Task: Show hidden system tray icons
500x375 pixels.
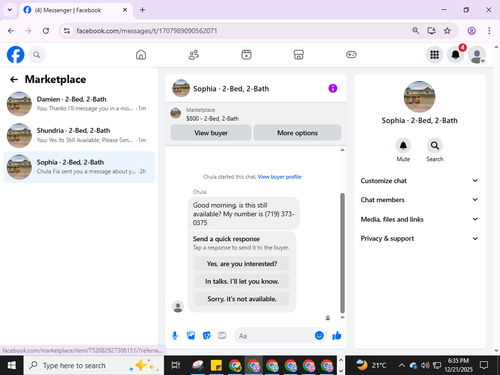Action: 402,365
